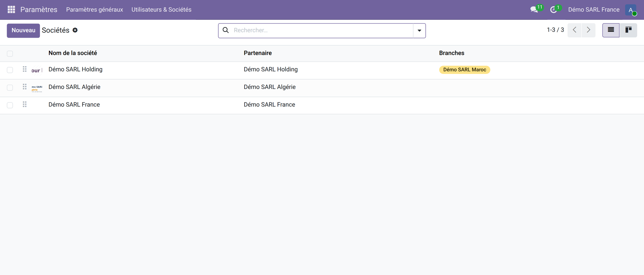Select all companies with header checkbox
The height and width of the screenshot is (275, 644).
click(10, 54)
